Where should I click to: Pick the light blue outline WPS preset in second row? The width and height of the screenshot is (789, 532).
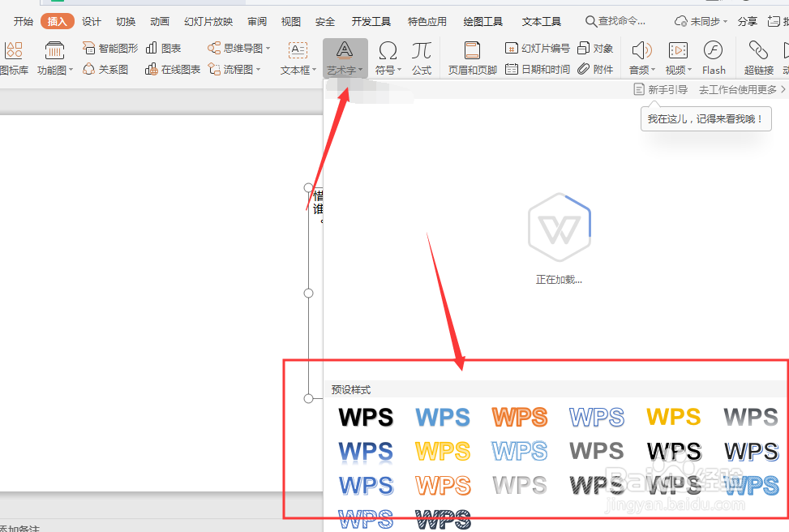point(520,452)
